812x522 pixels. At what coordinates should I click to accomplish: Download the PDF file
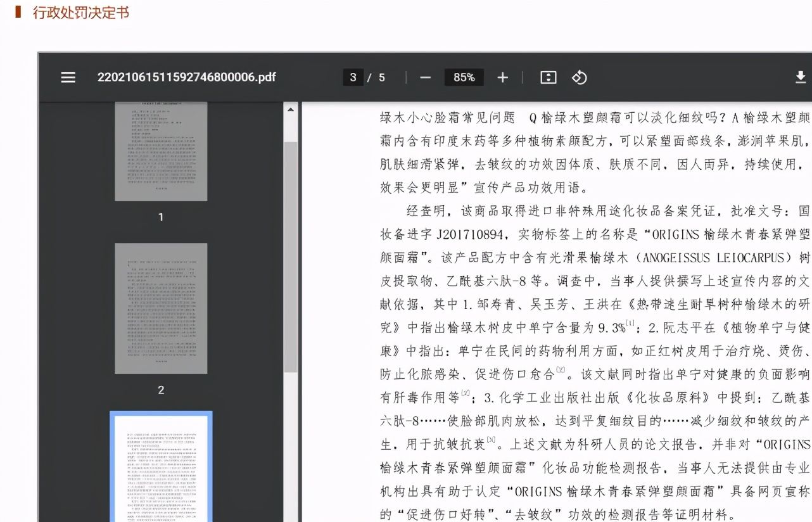801,77
